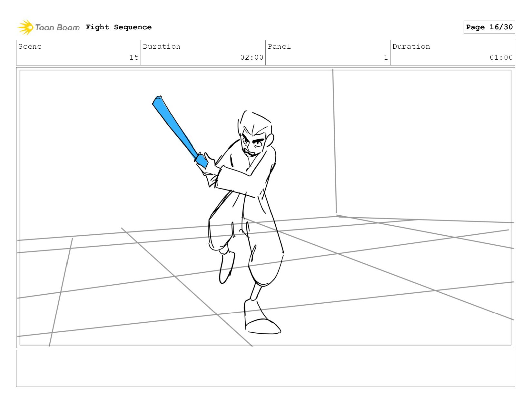Click the 'Page 16/30' page indicator
The width and height of the screenshot is (532, 411).
[489, 27]
